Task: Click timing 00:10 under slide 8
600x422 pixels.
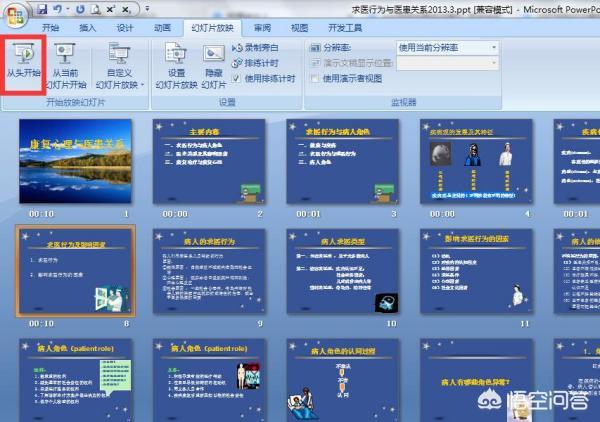Action: (41, 324)
